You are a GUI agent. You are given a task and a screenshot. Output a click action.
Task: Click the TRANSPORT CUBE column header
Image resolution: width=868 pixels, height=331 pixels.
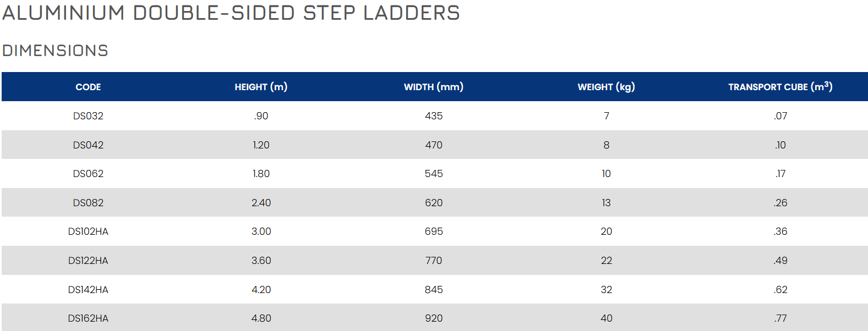click(x=780, y=87)
